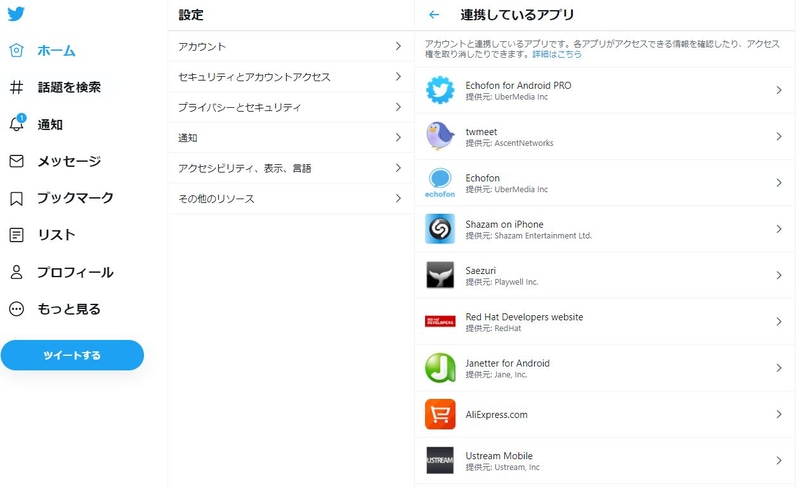
Task: Click the Shazam app icon
Action: click(440, 229)
